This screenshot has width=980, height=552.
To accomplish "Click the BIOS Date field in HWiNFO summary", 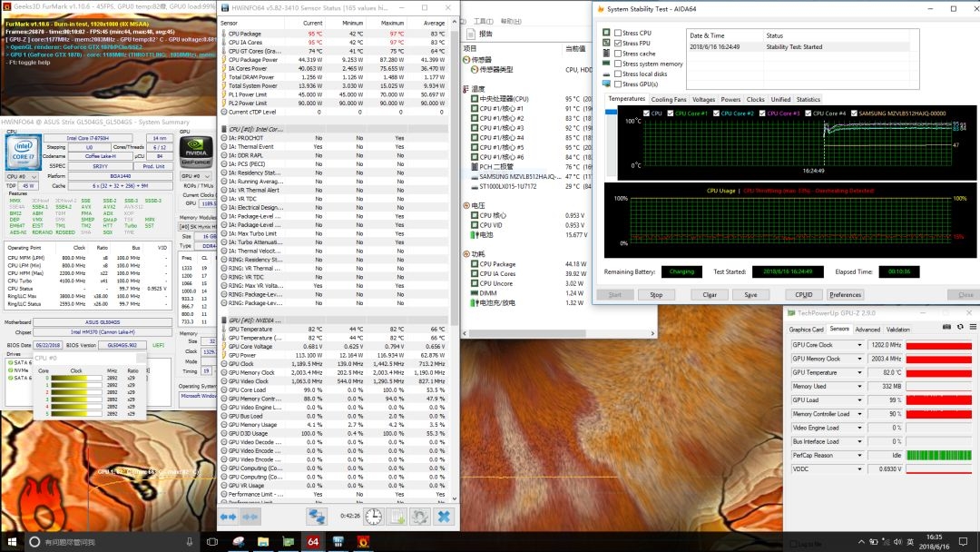I will click(47, 345).
